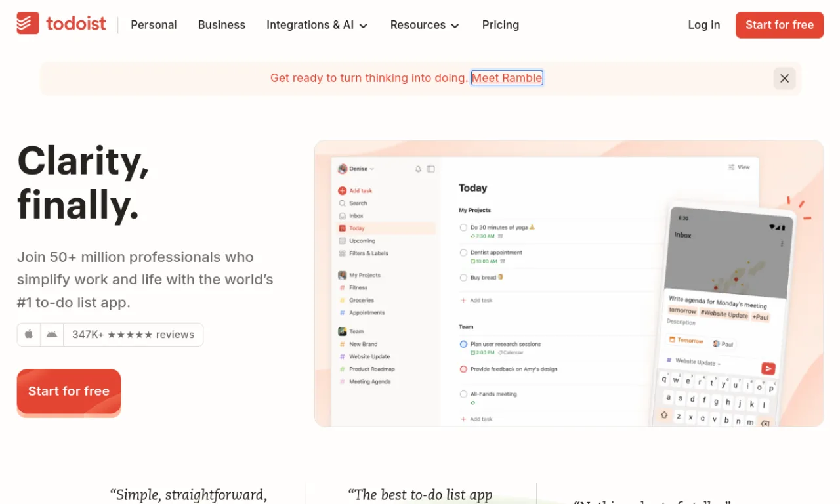
Task: Check the Provide feedback on Amy's design circle
Action: (463, 369)
